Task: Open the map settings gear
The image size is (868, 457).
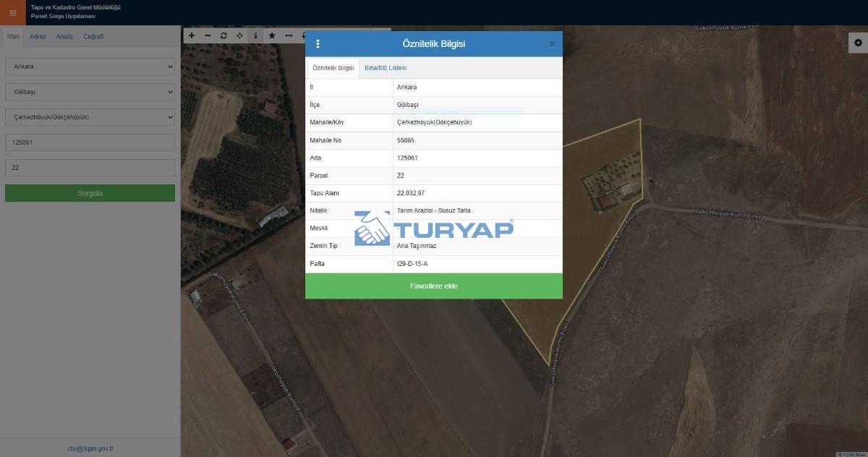Action: point(858,43)
